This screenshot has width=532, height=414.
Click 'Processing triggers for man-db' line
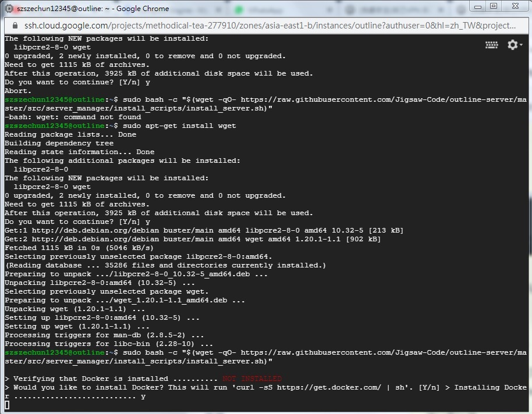(x=104, y=335)
